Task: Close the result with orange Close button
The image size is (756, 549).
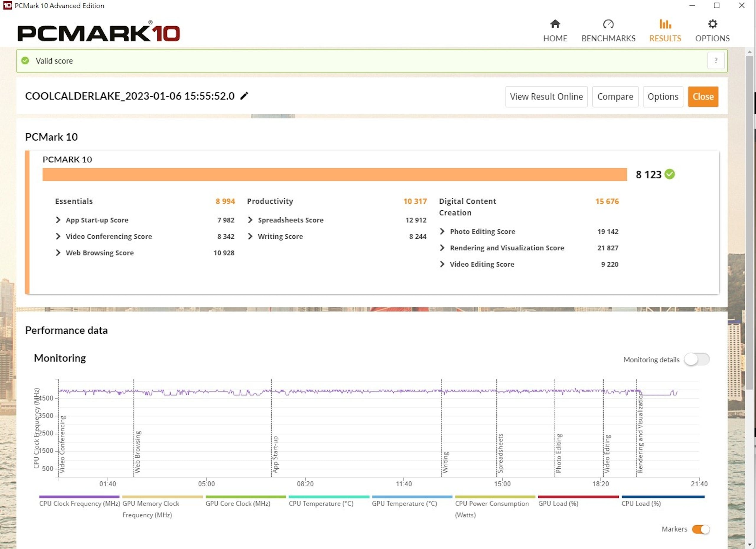Action: coord(703,97)
